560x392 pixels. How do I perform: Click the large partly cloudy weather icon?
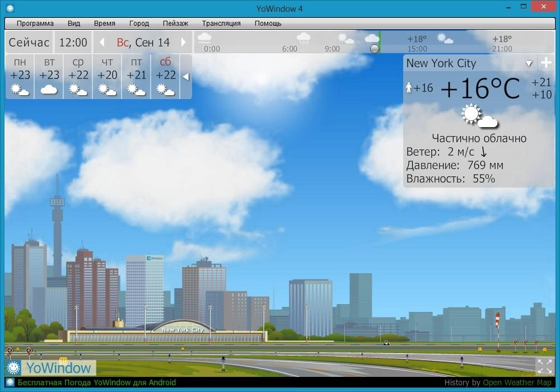(x=479, y=116)
